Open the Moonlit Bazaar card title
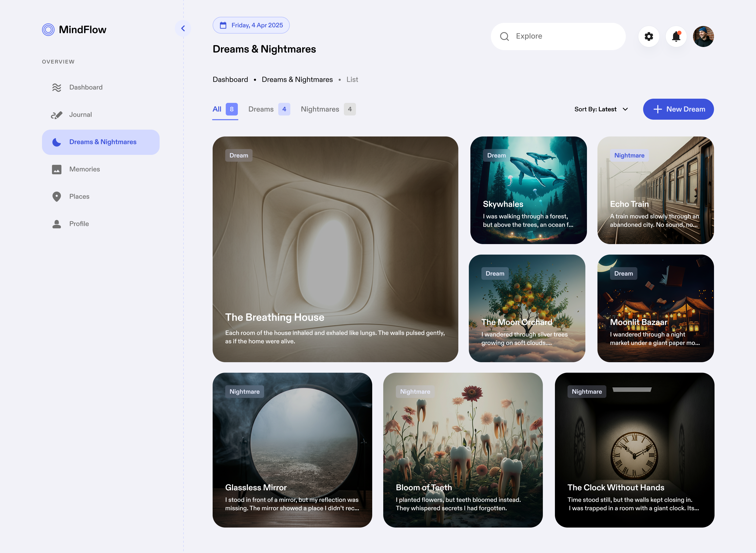Screen dimensions: 756x553 (x=638, y=322)
